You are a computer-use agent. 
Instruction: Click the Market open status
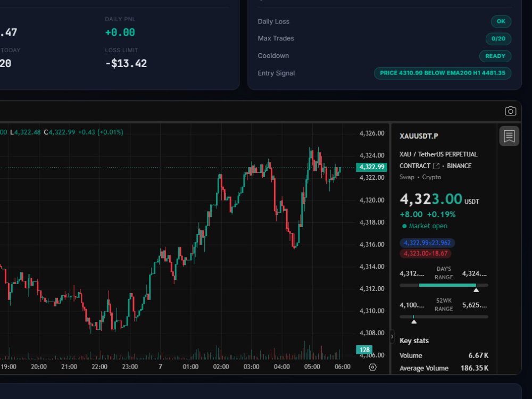[x=425, y=226]
